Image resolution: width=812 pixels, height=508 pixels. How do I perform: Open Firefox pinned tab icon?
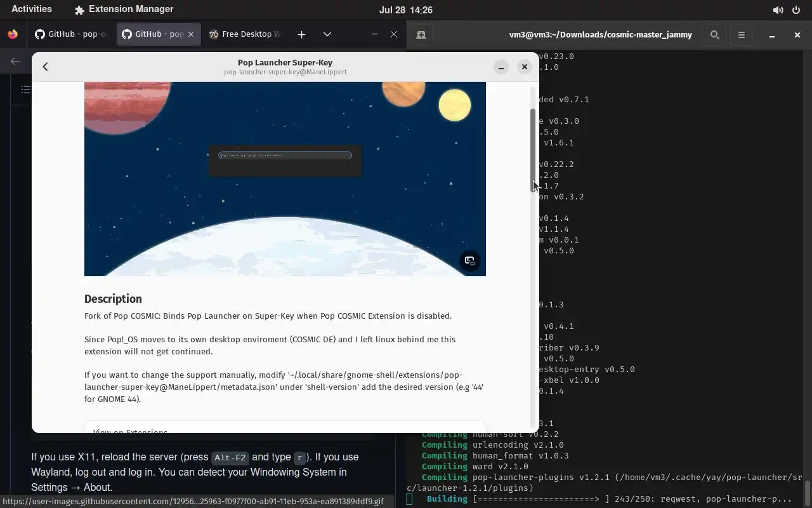click(x=13, y=34)
